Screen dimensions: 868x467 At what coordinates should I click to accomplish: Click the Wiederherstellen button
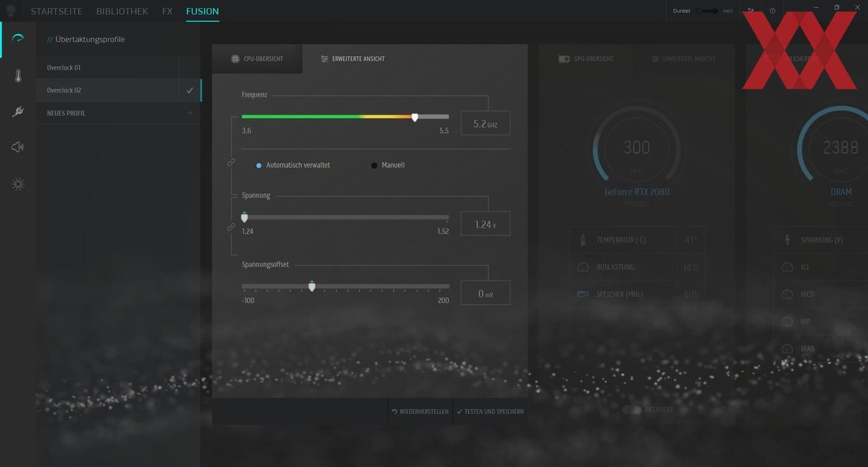pyautogui.click(x=421, y=411)
